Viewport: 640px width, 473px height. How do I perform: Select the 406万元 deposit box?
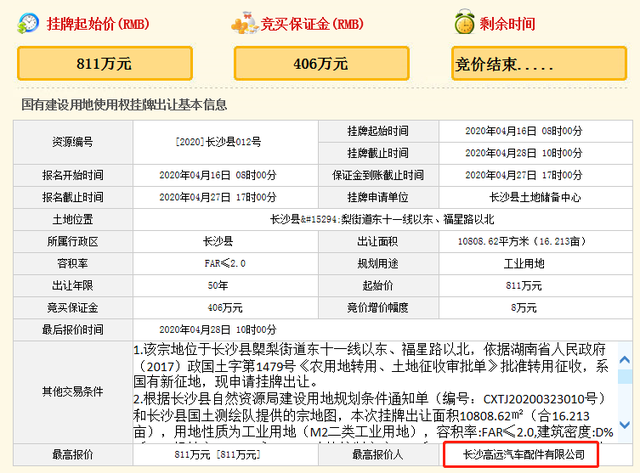pyautogui.click(x=320, y=63)
